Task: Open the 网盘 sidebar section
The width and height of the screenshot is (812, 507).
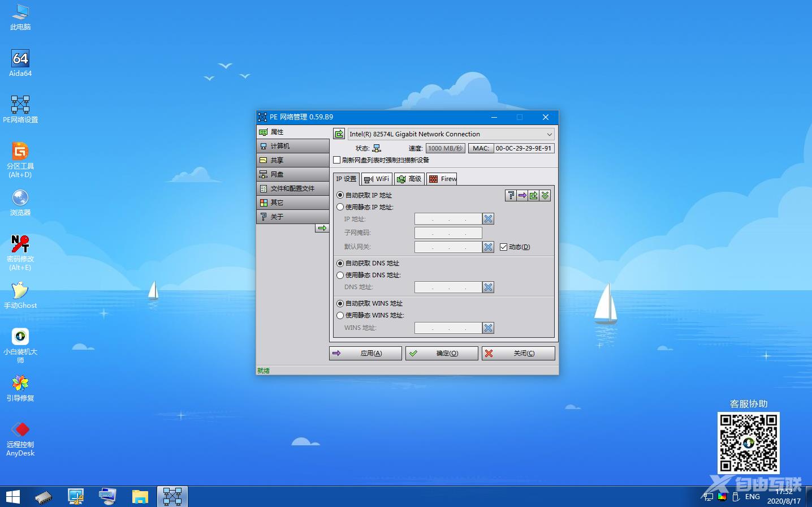Action: click(293, 174)
